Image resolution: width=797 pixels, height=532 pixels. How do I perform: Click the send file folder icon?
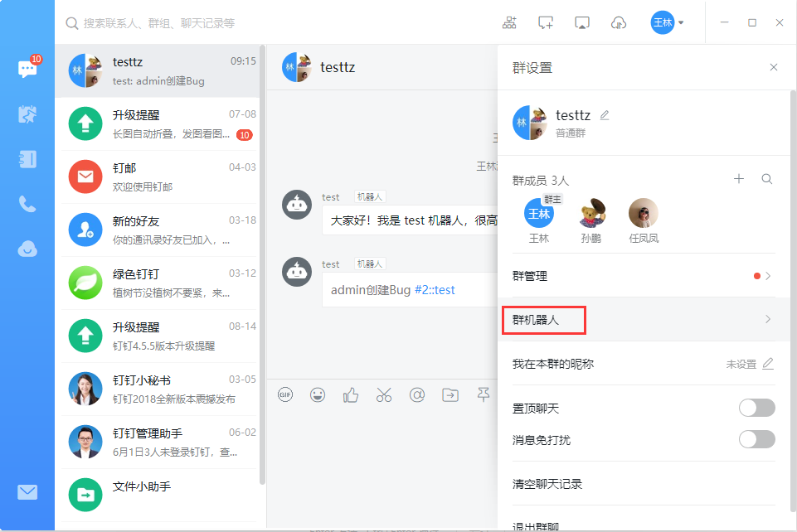click(450, 394)
